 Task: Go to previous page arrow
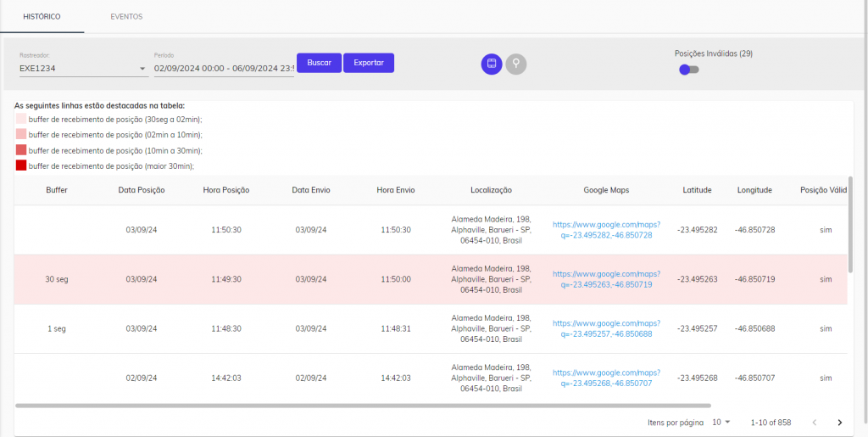(x=815, y=423)
